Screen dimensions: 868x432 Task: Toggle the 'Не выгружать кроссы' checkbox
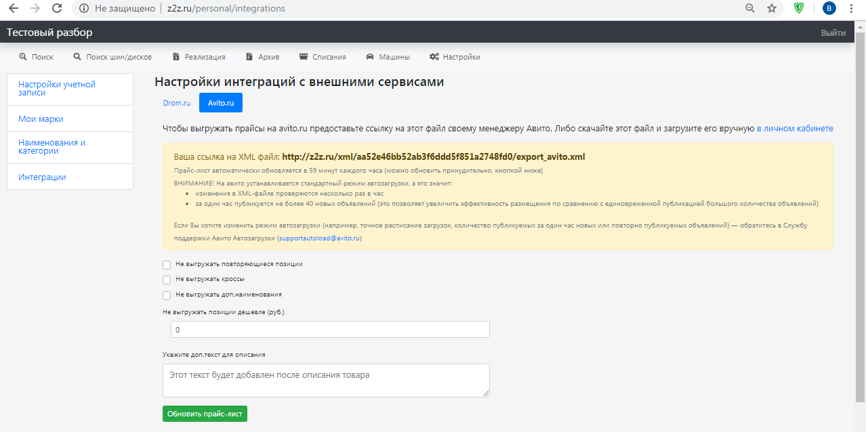(167, 280)
